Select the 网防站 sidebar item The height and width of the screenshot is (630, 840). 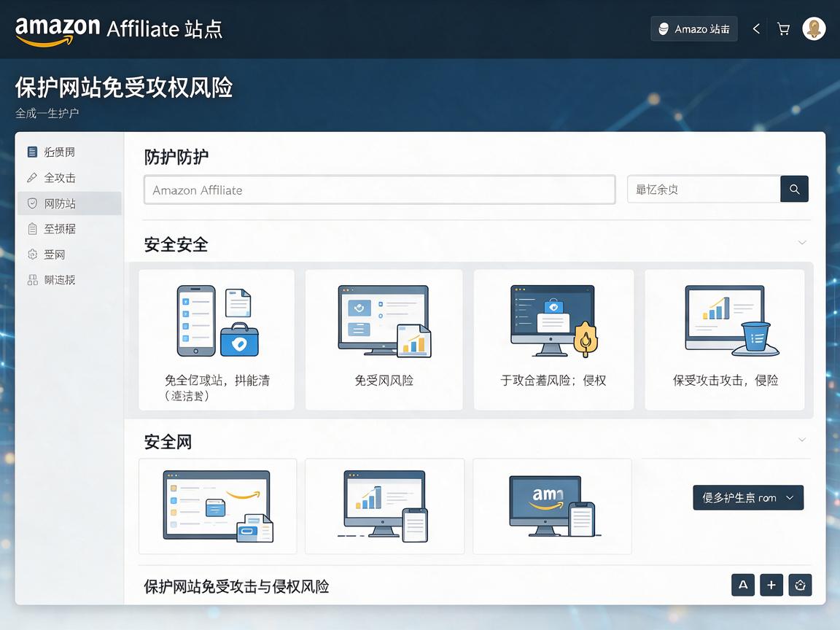pos(70,203)
